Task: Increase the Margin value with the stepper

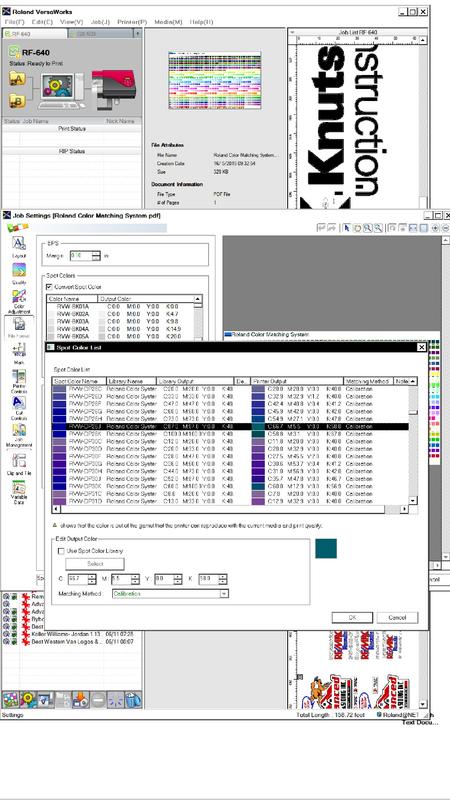Action: pos(96,253)
